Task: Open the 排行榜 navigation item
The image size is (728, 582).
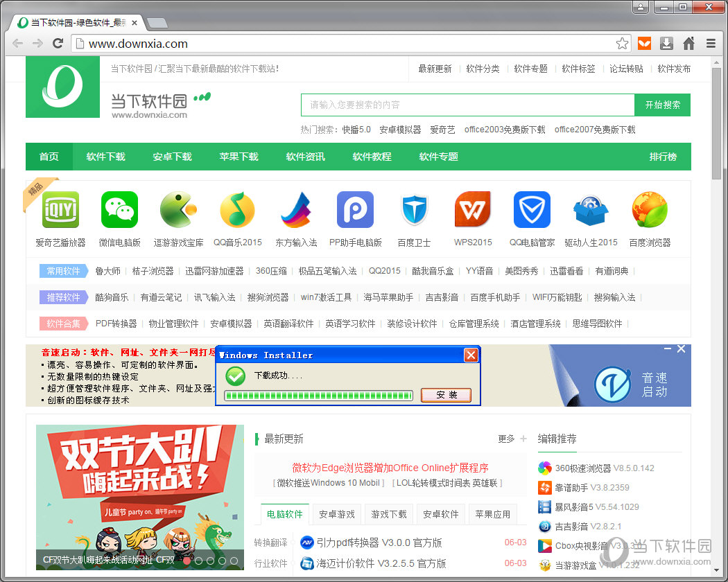Action: (663, 157)
